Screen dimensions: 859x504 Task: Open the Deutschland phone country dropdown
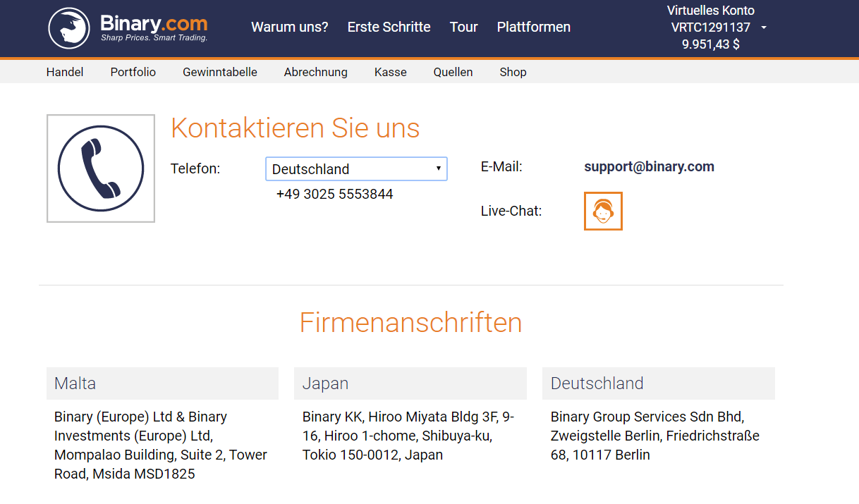[x=356, y=168]
